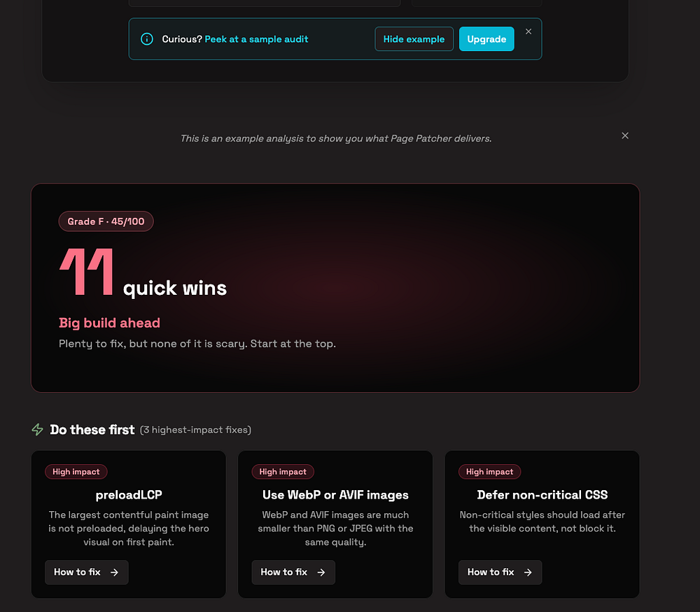This screenshot has width=700, height=612.
Task: Close the example analysis notice
Action: click(625, 135)
